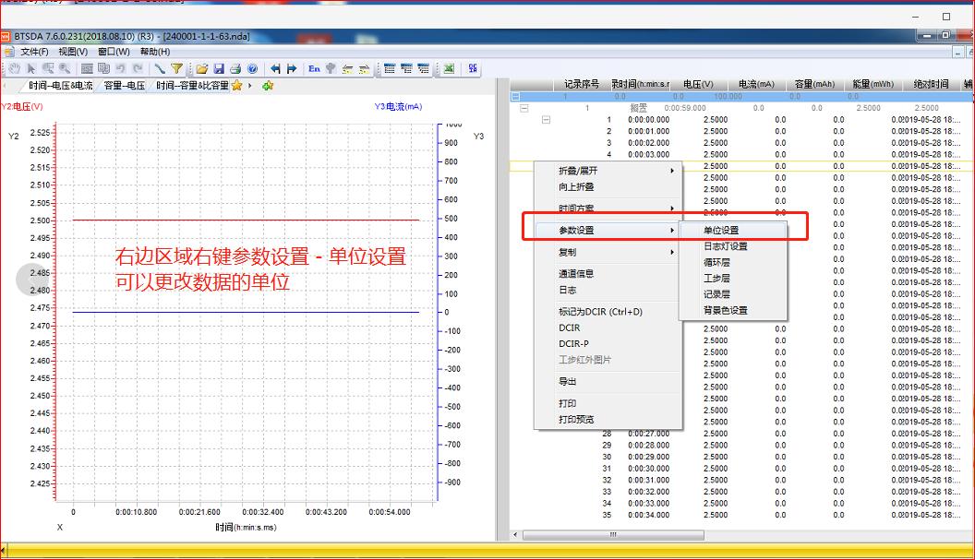Show the cycle layer table icon

click(390, 68)
